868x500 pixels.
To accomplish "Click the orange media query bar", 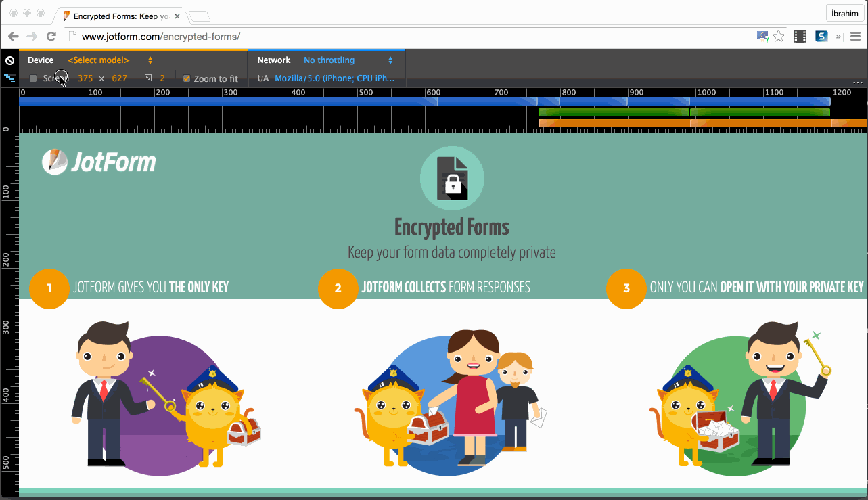I will pyautogui.click(x=703, y=123).
